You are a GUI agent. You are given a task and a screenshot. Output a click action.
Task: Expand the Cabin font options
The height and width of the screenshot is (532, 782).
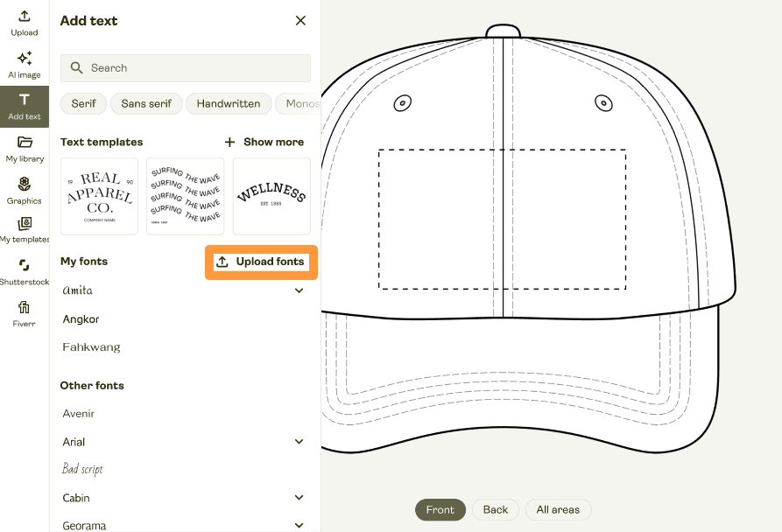coord(299,497)
